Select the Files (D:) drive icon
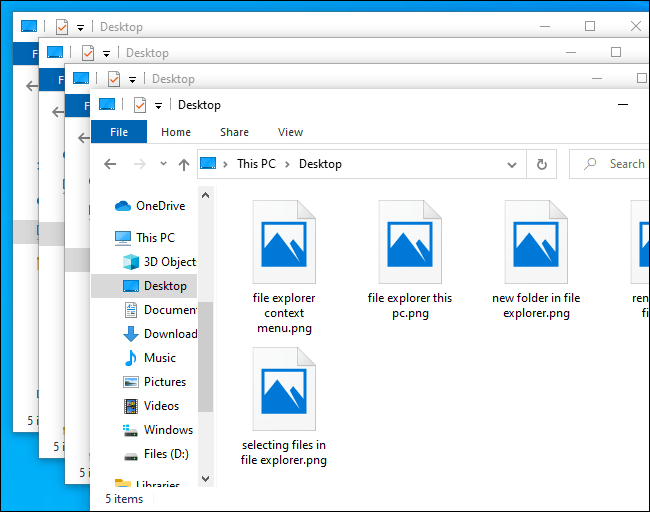The height and width of the screenshot is (512, 650). click(130, 454)
